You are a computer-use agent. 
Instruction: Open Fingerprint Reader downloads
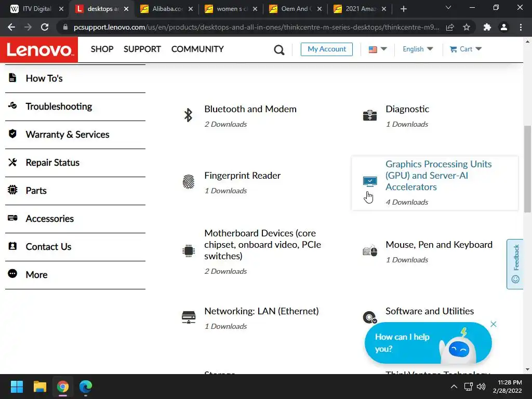click(242, 176)
